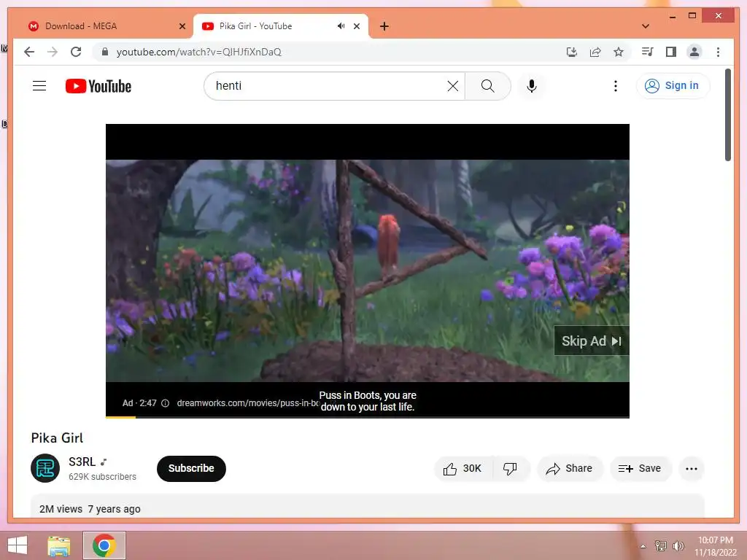Click the youtube.com address bar URL
Screen dimensions: 747x560
(x=198, y=52)
